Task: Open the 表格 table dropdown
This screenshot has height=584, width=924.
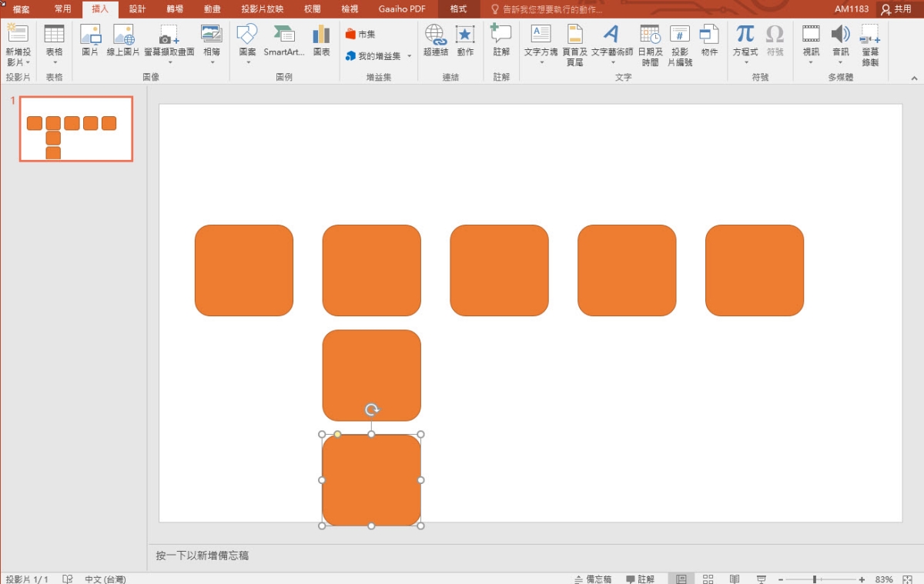Action: coord(55,62)
